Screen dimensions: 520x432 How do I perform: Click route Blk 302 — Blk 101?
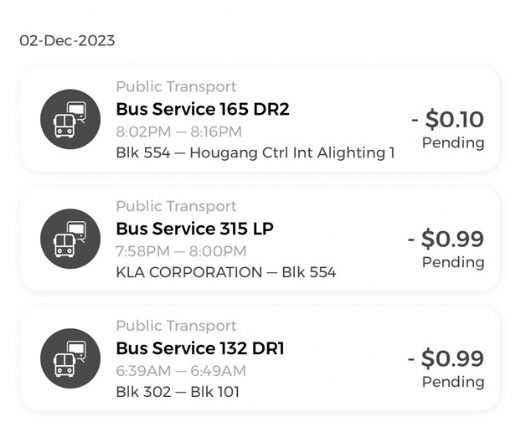177,392
